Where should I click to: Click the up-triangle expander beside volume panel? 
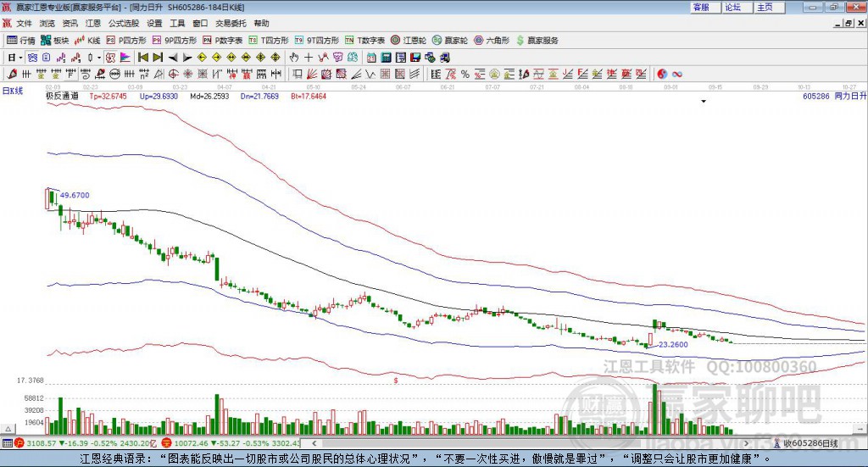[8, 430]
